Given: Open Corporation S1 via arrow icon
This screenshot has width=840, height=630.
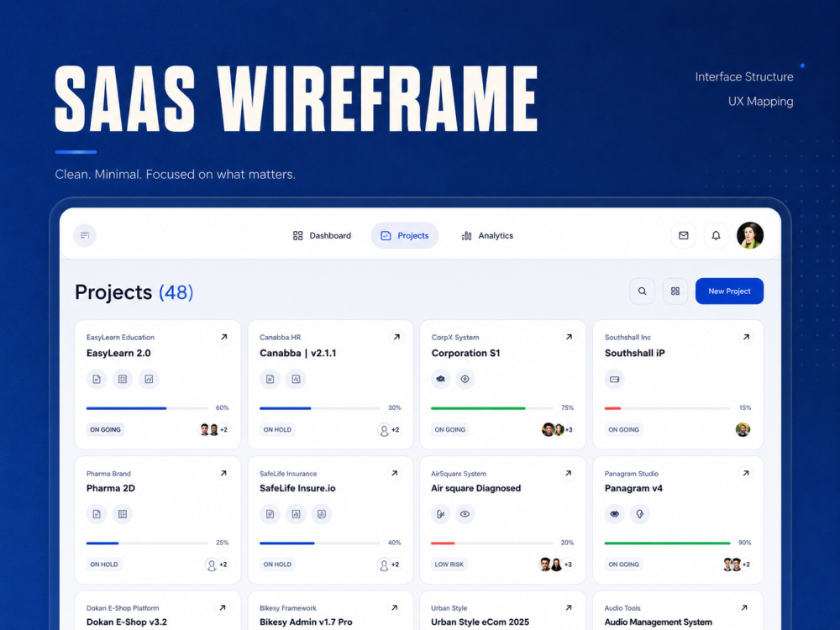Looking at the screenshot, I should tap(569, 337).
